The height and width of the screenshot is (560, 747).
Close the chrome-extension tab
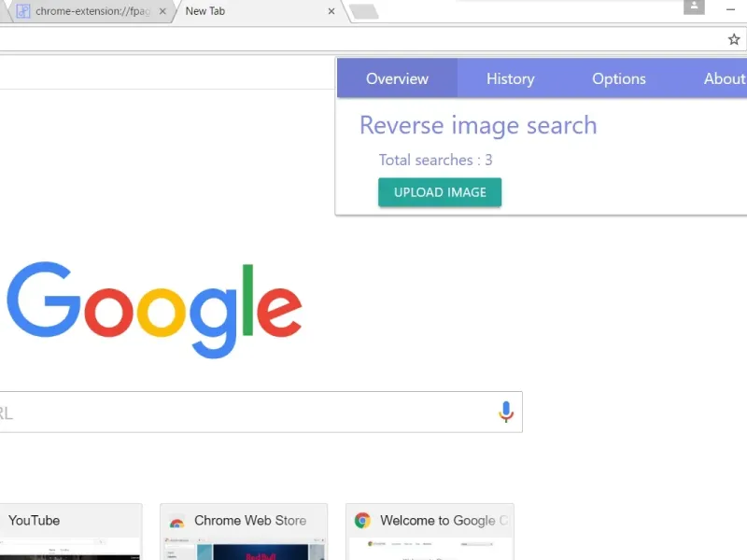[x=162, y=11]
